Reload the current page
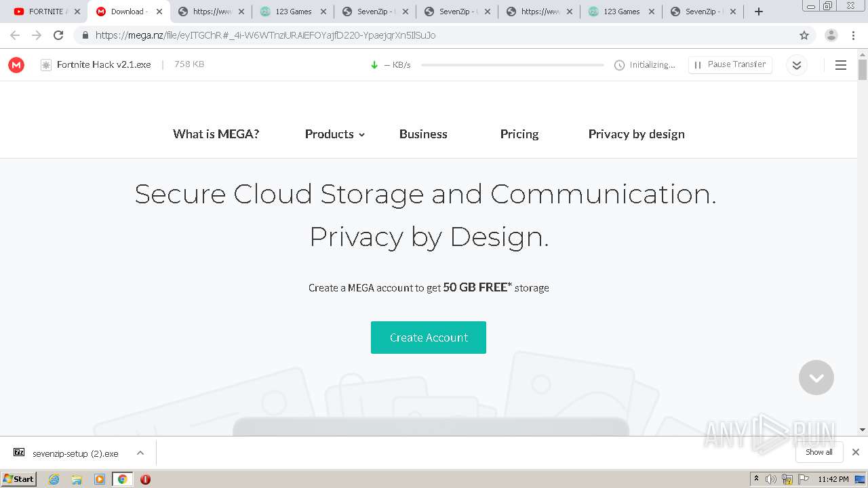The height and width of the screenshot is (488, 868). [58, 35]
